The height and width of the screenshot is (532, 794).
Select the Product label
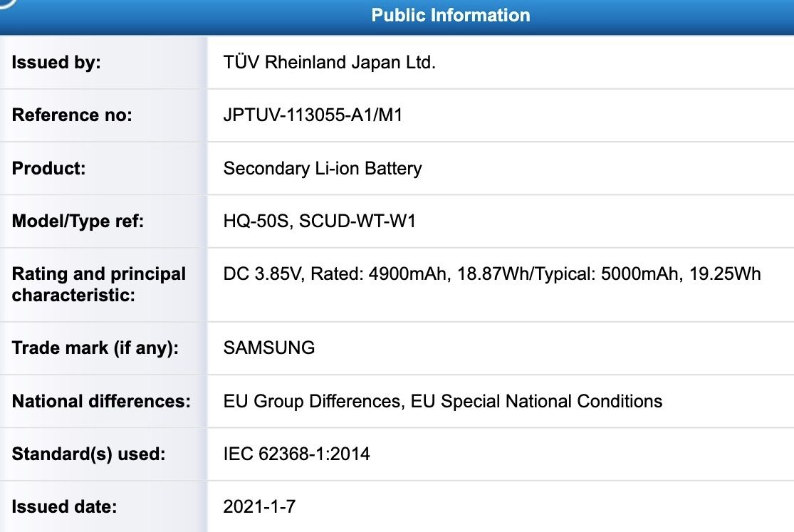click(x=48, y=168)
